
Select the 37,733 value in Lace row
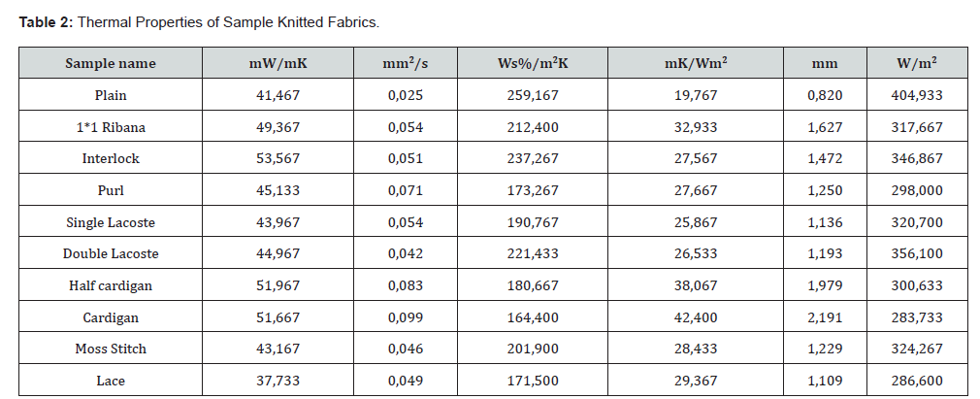(x=278, y=381)
